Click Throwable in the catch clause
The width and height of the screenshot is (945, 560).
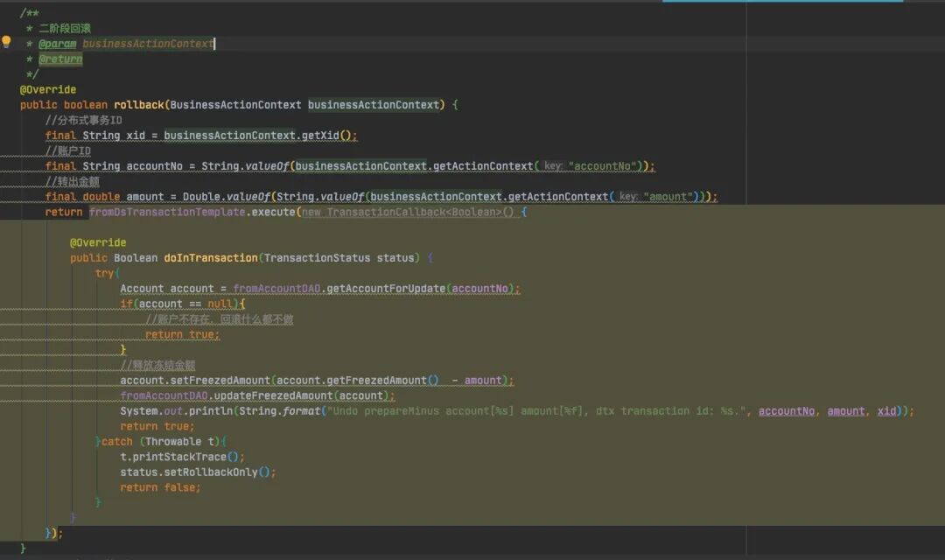coord(173,442)
